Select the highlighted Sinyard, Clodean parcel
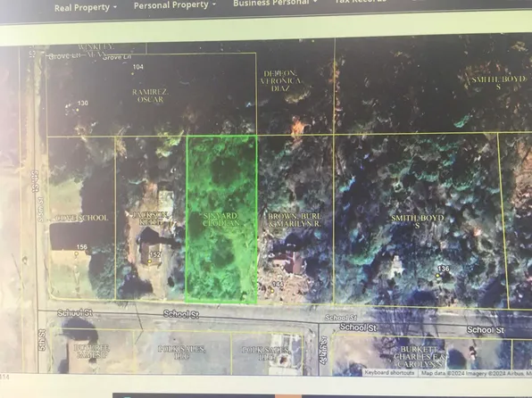The image size is (532, 398). pos(221,219)
